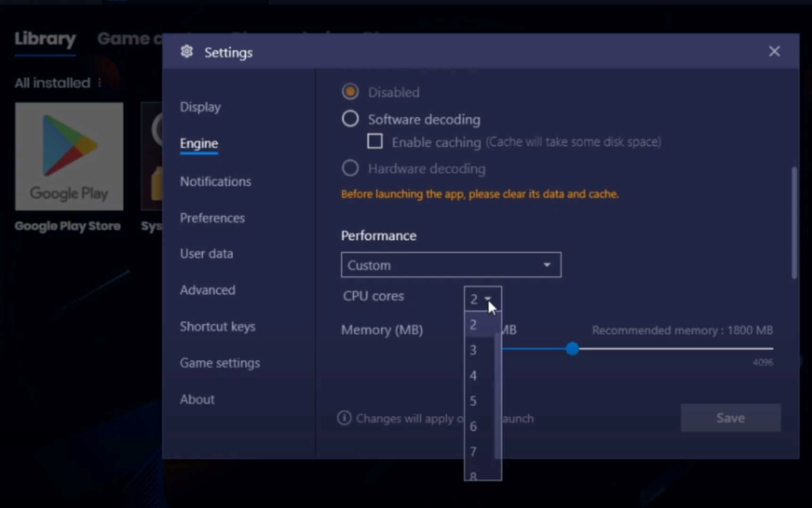Close the Settings dialog
This screenshot has width=812, height=508.
(774, 51)
